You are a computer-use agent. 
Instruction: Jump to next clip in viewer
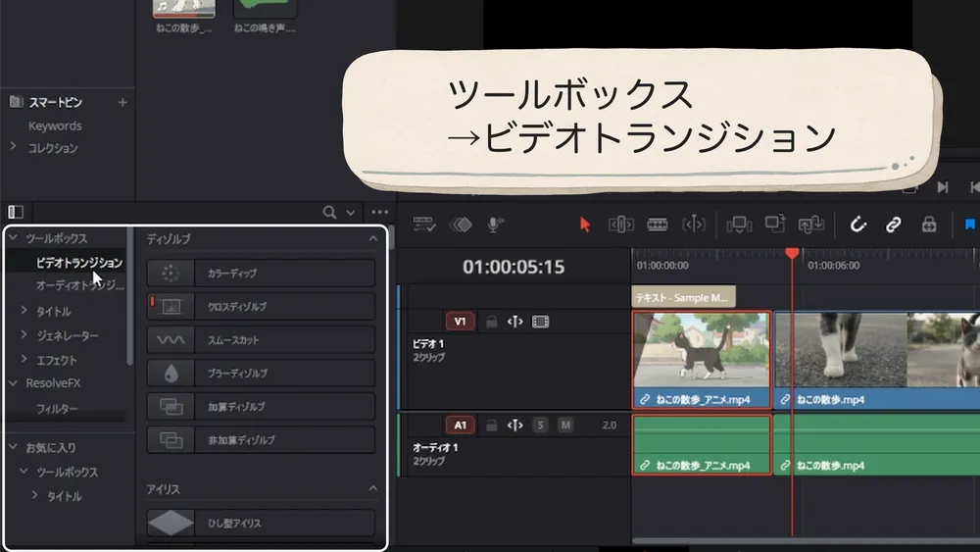(x=943, y=187)
